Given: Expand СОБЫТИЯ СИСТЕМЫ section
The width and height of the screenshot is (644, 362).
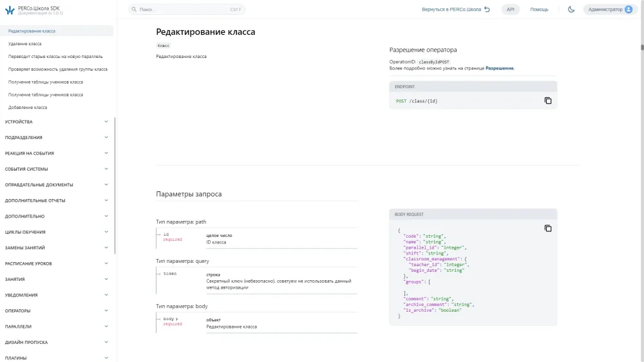Looking at the screenshot, I should pyautogui.click(x=56, y=169).
